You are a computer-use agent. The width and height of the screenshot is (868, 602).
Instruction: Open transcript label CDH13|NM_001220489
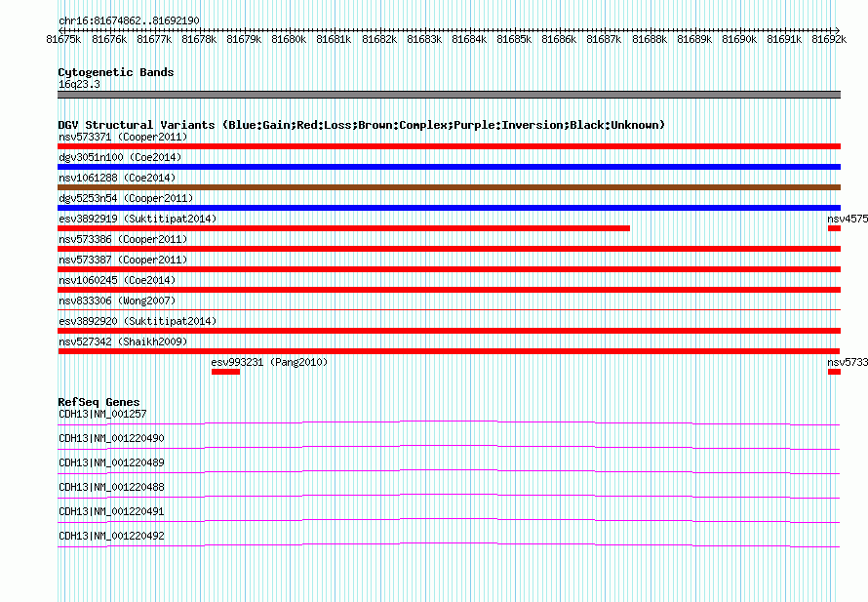tap(111, 462)
